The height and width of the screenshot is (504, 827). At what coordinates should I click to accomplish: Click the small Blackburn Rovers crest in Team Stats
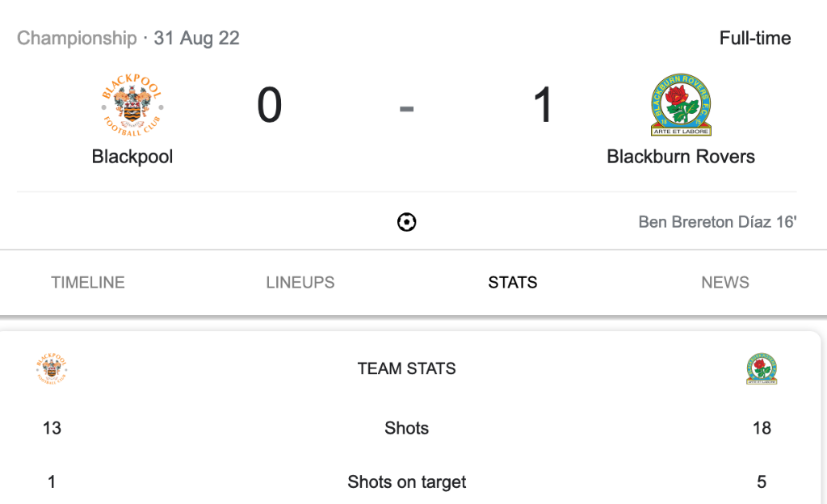pos(762,368)
